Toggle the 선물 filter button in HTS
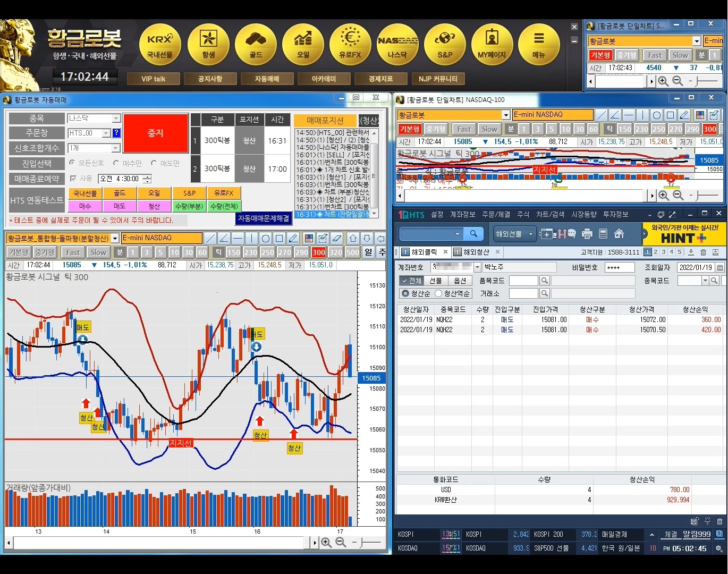The image size is (728, 574). tap(436, 281)
